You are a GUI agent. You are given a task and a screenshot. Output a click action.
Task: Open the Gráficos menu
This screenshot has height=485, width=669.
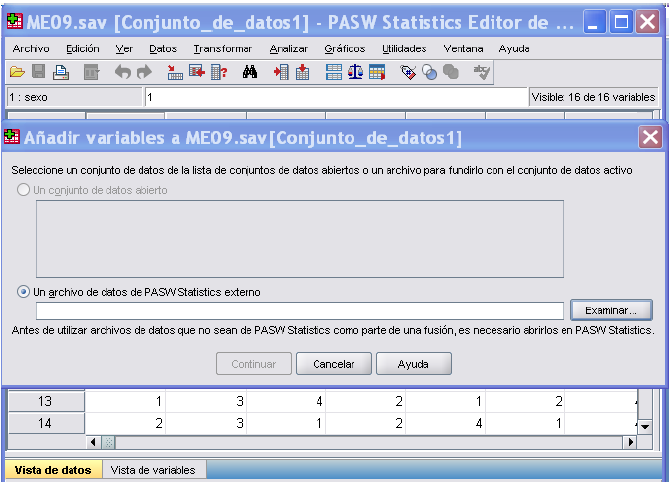click(x=344, y=48)
